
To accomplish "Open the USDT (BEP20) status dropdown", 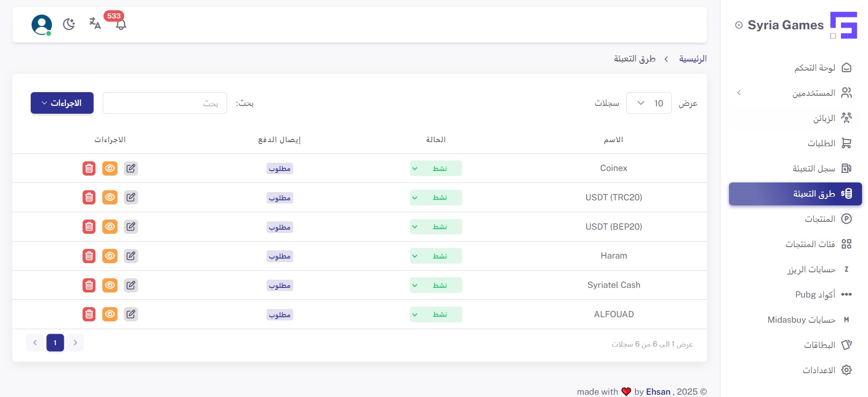I will click(436, 226).
